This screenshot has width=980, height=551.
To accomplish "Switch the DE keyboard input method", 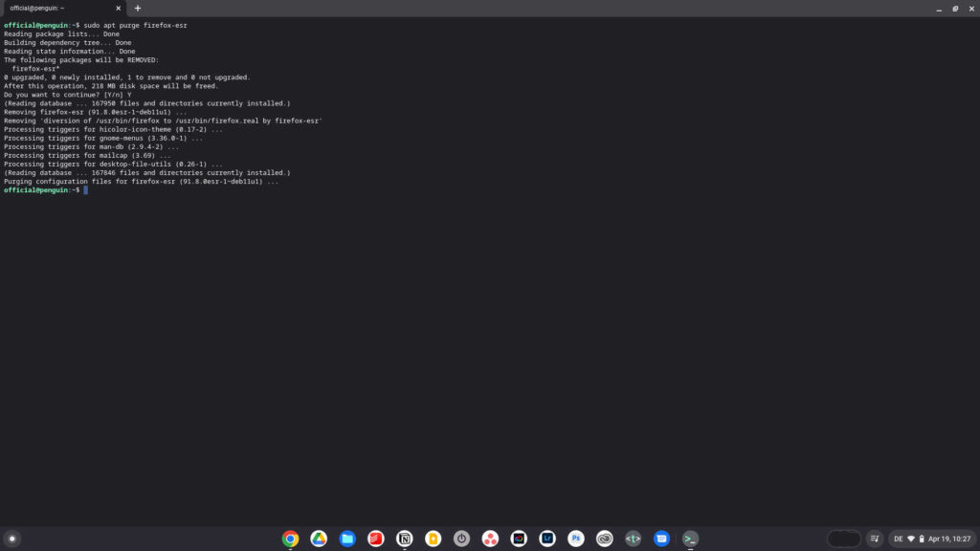I will [898, 539].
